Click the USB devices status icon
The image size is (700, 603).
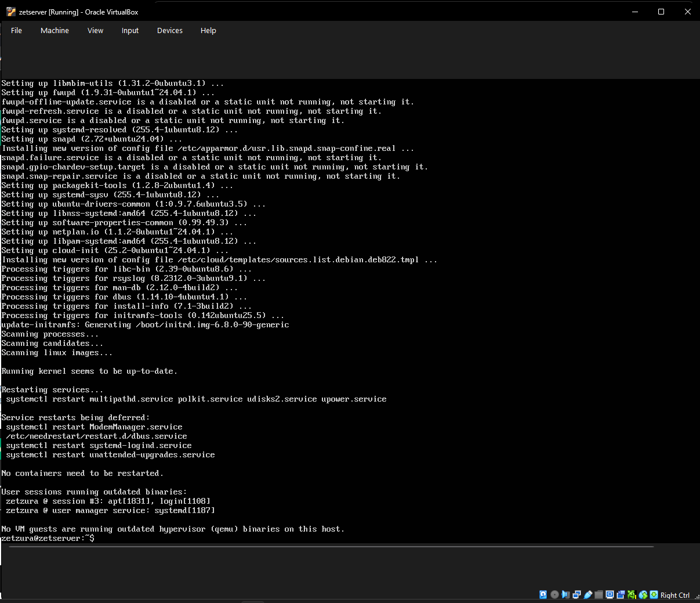(587, 594)
